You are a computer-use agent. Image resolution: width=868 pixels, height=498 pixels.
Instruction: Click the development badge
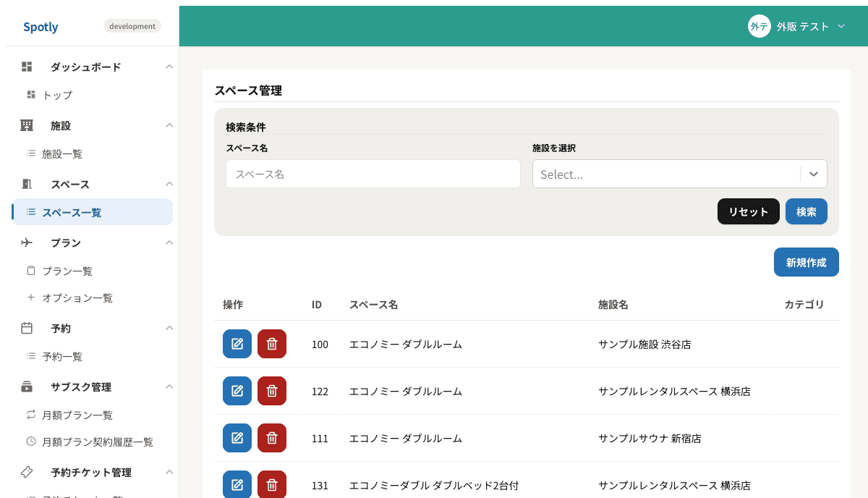132,26
